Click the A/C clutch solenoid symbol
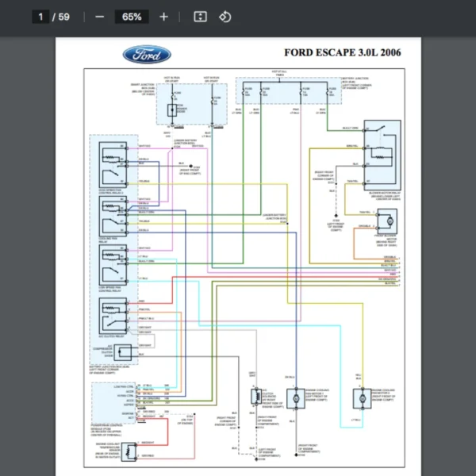476x476 pixels. click(256, 397)
